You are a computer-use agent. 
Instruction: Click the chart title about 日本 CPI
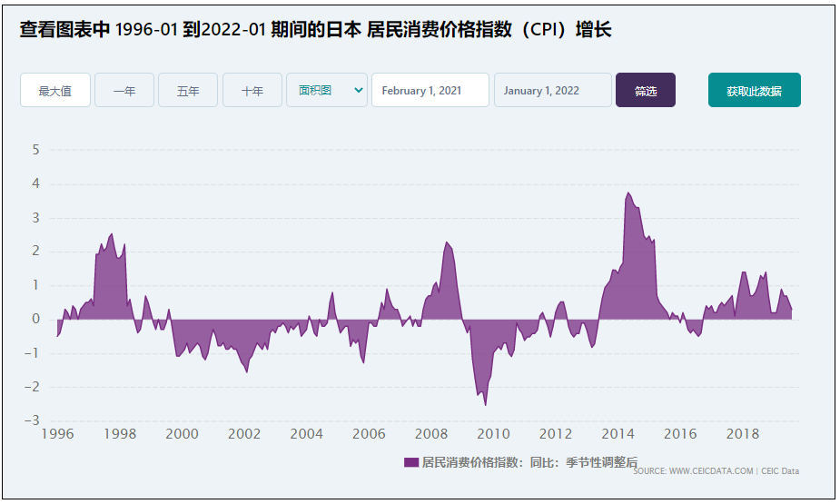[x=315, y=30]
